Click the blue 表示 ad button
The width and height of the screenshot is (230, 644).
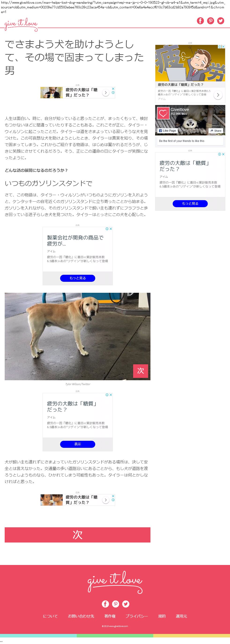78,444
